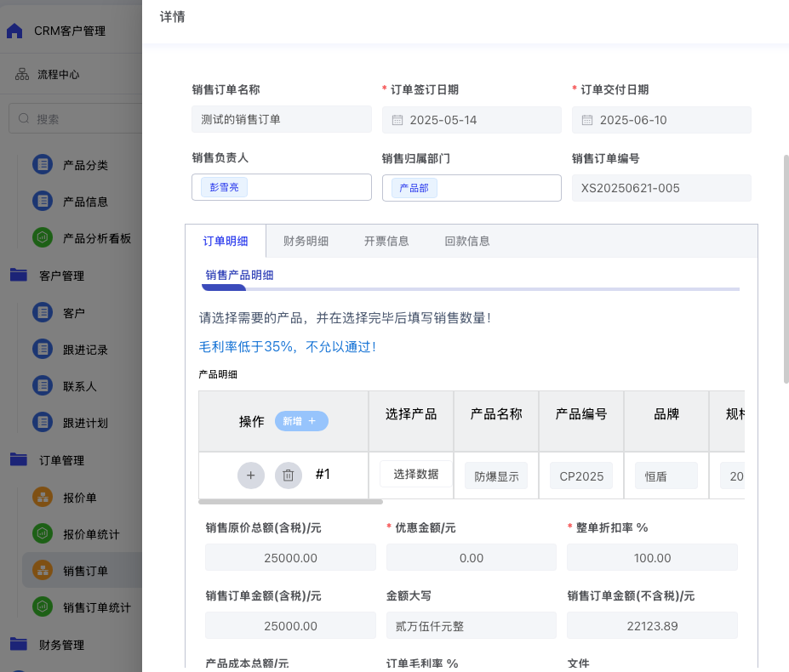Screen dimensions: 789x672
Task: Click the 订单管理 folder icon
Action: (19, 459)
